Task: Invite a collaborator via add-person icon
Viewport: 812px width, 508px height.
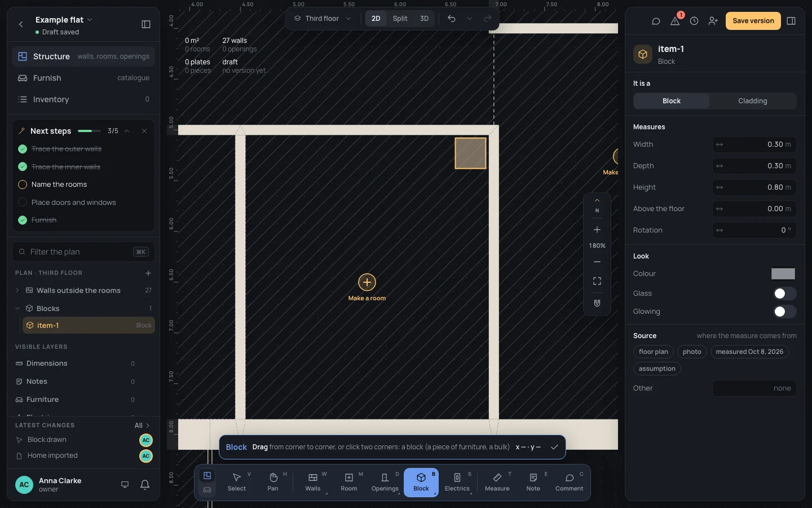Action: (x=713, y=21)
